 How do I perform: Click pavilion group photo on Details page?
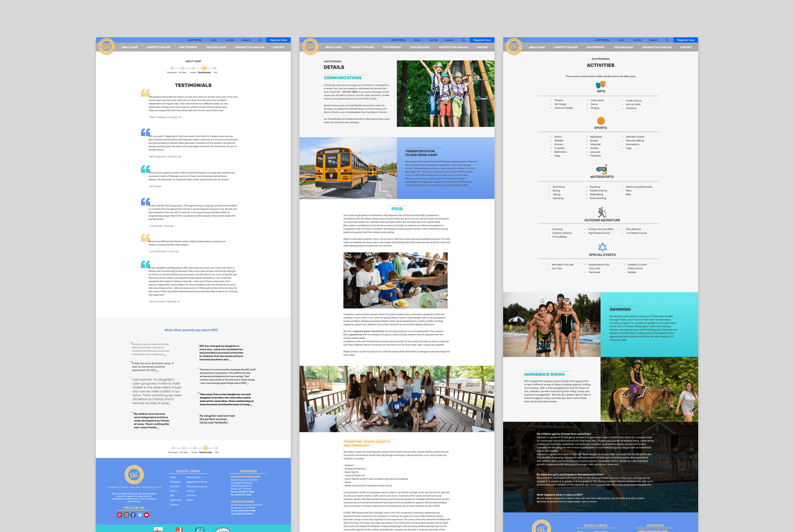[397, 399]
